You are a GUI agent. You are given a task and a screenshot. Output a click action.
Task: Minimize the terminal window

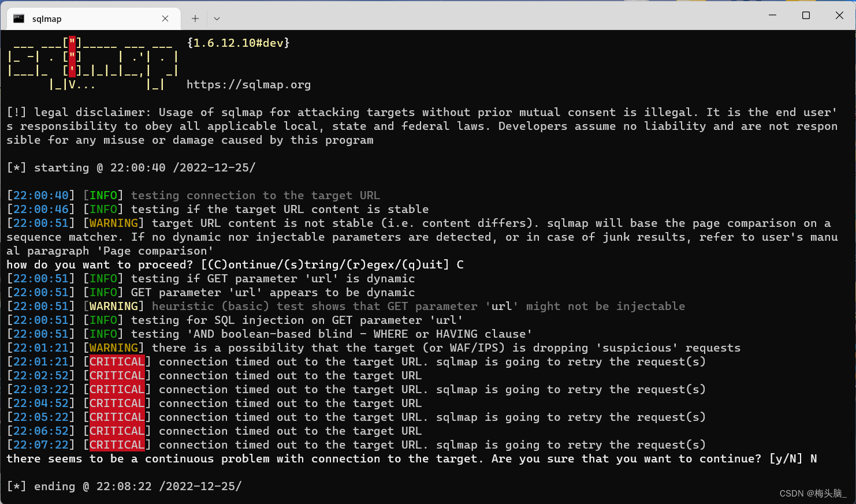pos(772,15)
